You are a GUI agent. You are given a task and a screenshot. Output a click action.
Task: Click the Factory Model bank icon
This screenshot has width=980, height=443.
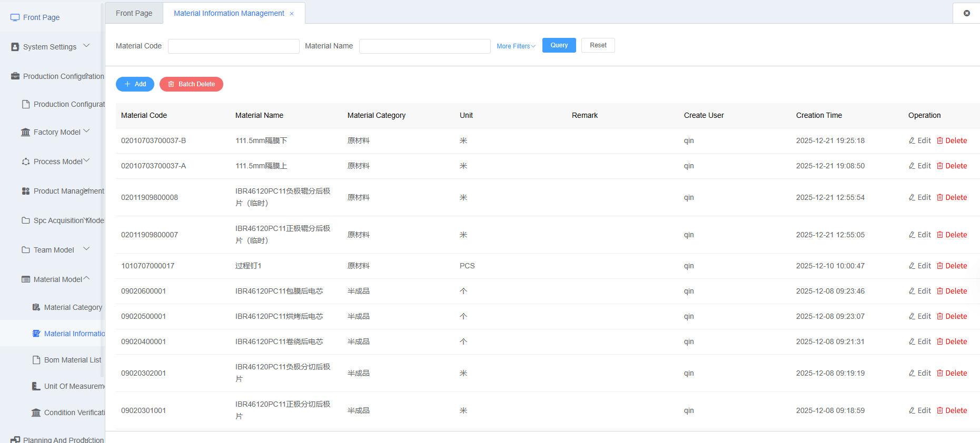click(25, 132)
